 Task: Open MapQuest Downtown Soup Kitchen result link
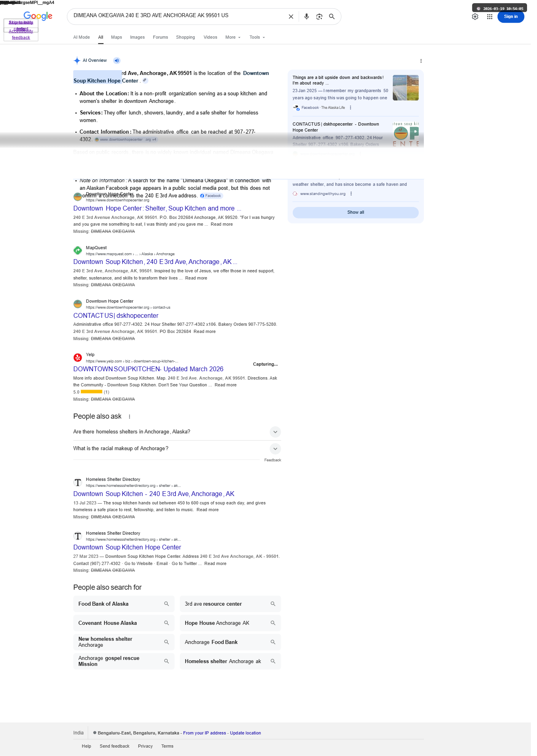[x=155, y=262]
